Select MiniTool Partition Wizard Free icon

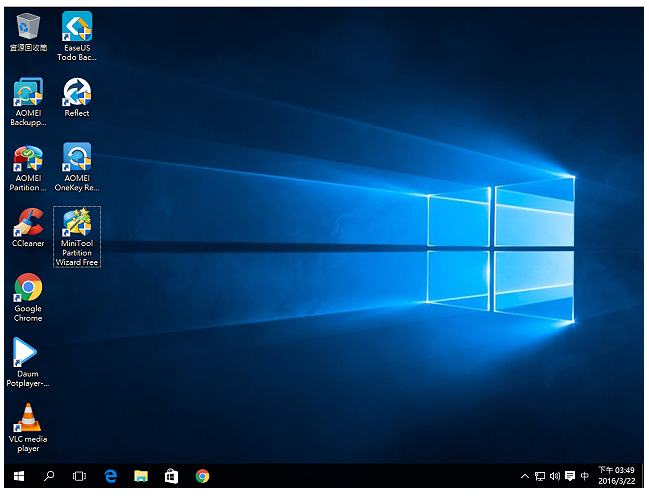[77, 237]
